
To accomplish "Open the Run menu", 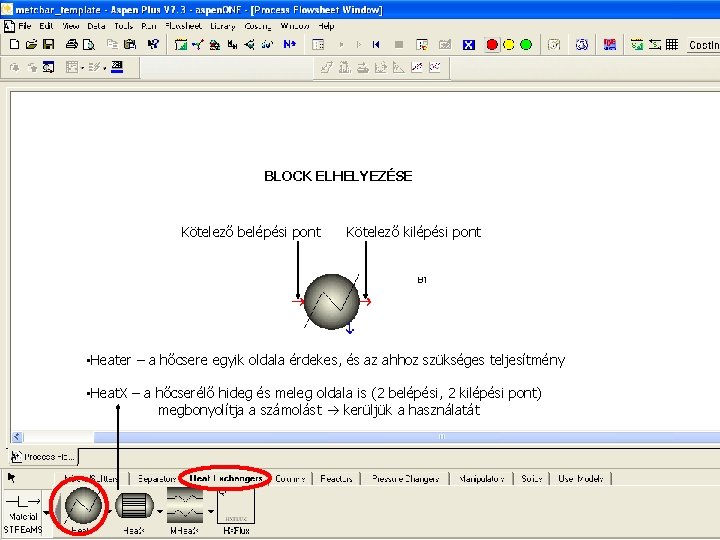I will (149, 26).
